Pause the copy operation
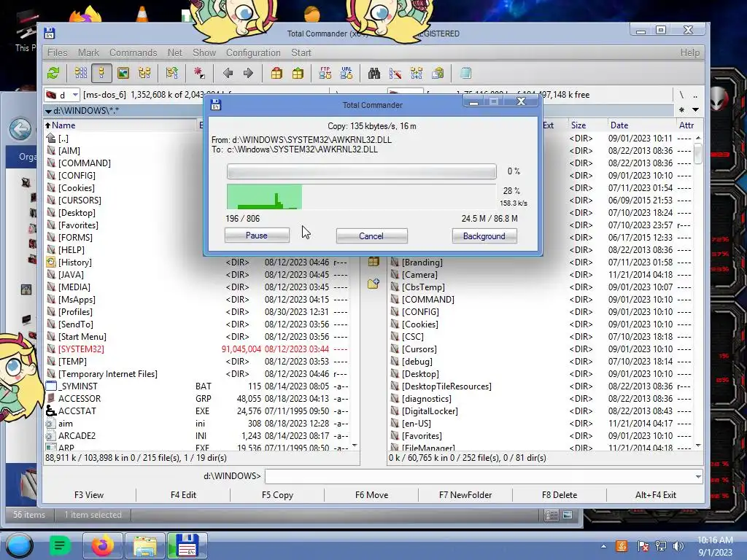 [x=257, y=236]
